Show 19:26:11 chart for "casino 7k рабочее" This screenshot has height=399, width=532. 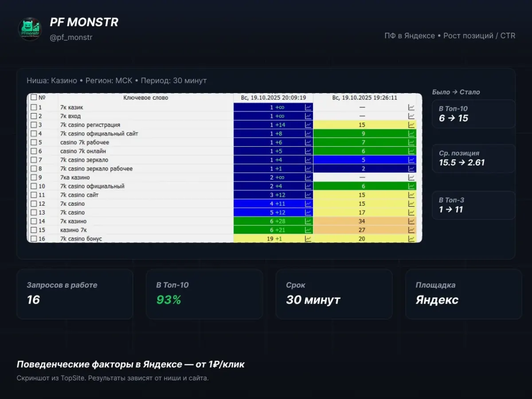411,142
